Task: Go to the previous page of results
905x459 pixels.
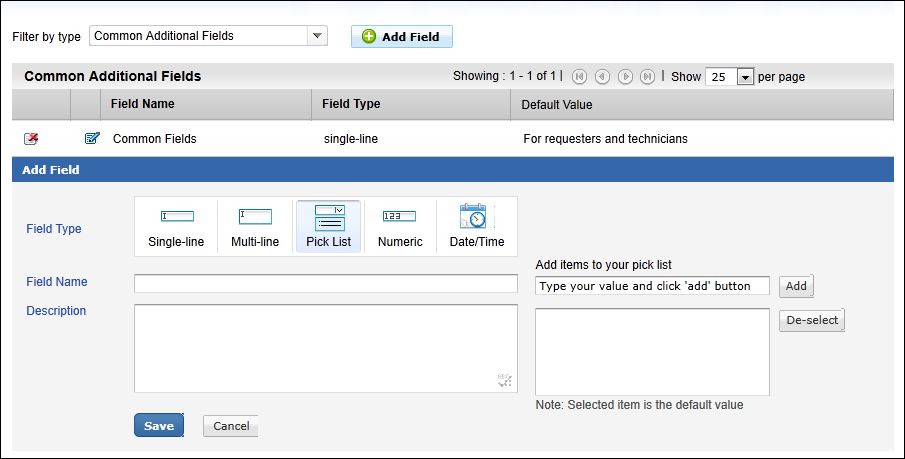Action: pyautogui.click(x=602, y=76)
